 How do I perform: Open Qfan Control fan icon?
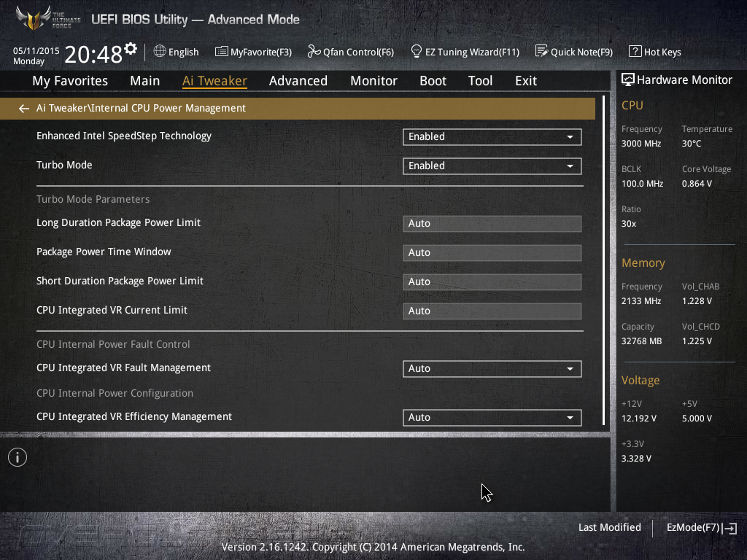point(314,52)
